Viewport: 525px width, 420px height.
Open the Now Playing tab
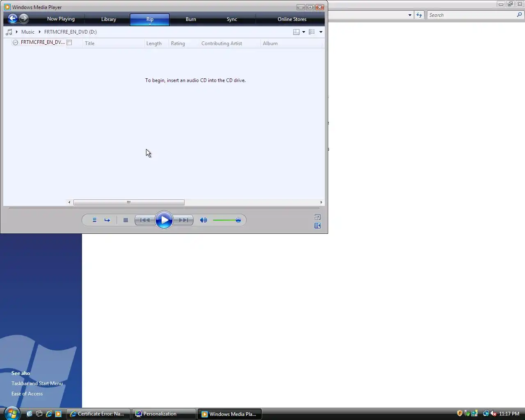[x=61, y=19]
